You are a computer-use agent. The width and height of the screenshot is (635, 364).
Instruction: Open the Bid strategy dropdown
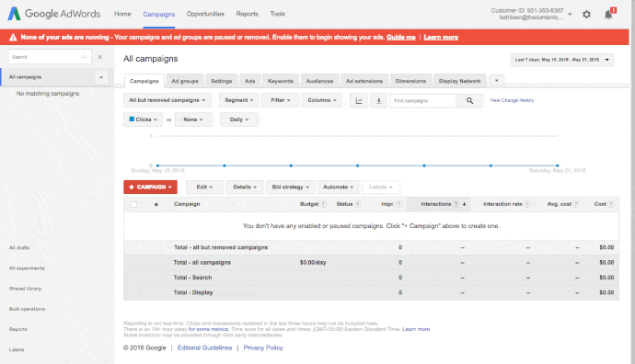291,187
